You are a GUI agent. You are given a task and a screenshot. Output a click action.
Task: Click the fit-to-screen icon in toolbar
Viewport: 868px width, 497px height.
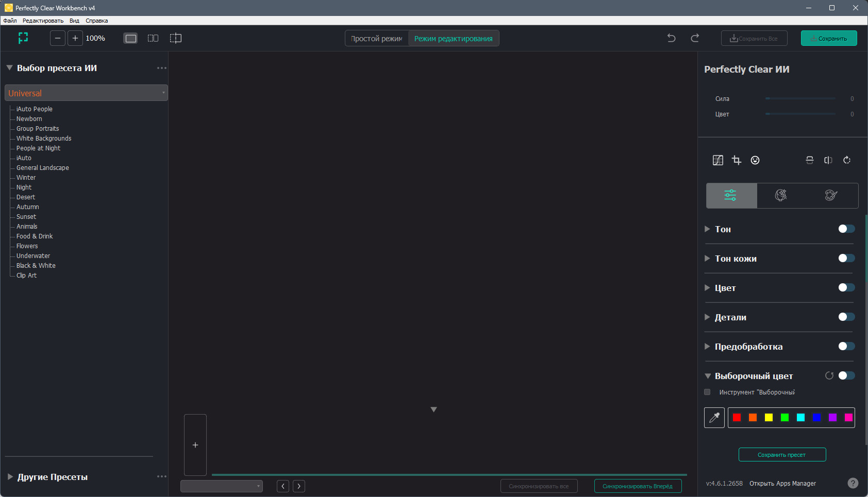(23, 38)
